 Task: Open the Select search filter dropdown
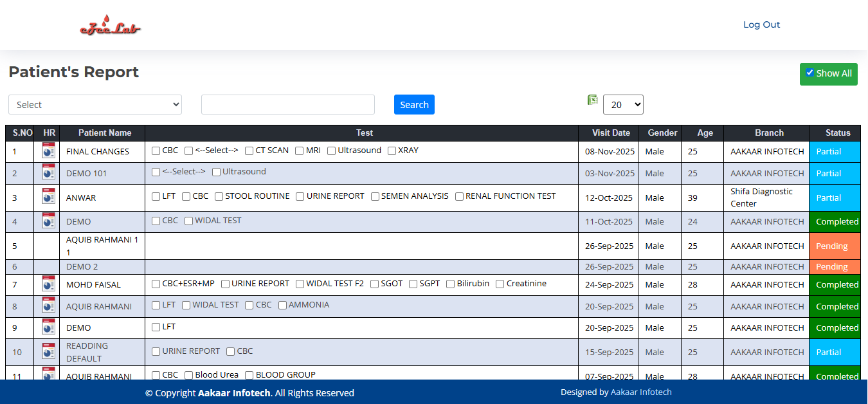point(95,104)
